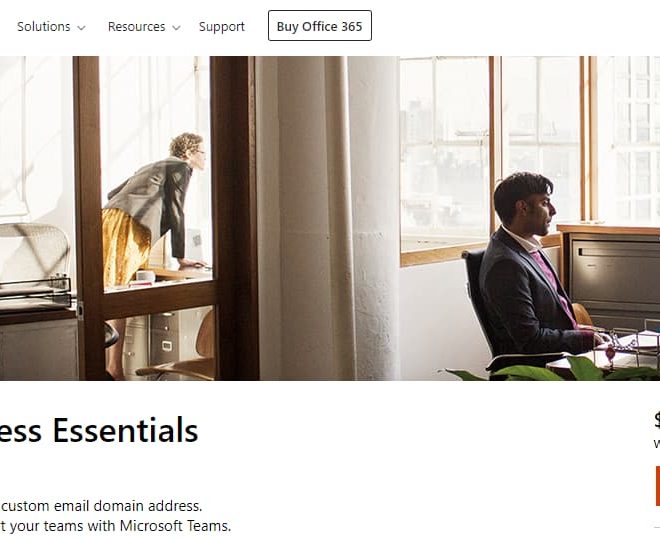The image size is (660, 539).
Task: Click the dollar price text on right
Action: click(657, 420)
